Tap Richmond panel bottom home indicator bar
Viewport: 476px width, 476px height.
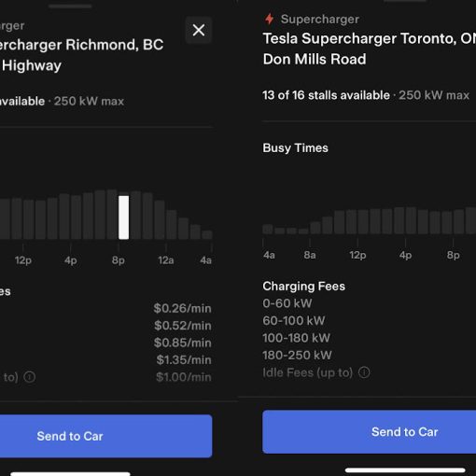pos(70,474)
